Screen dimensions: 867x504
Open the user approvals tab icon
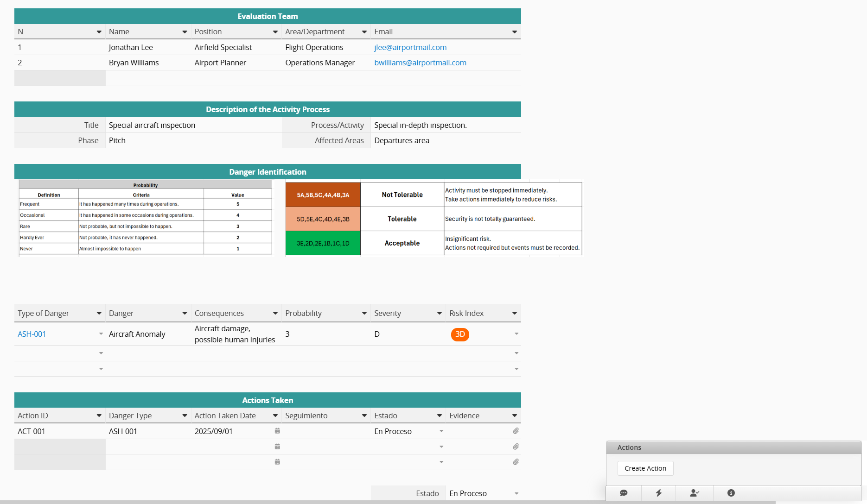(x=694, y=493)
